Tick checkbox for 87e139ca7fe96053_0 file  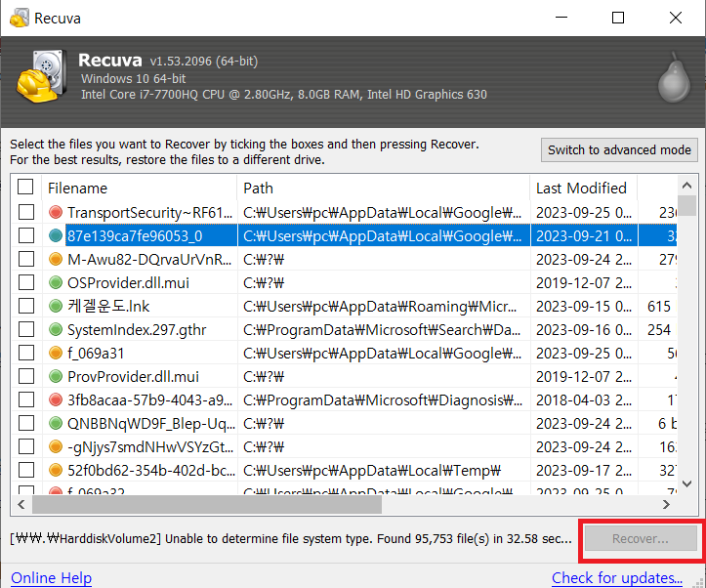tap(26, 235)
